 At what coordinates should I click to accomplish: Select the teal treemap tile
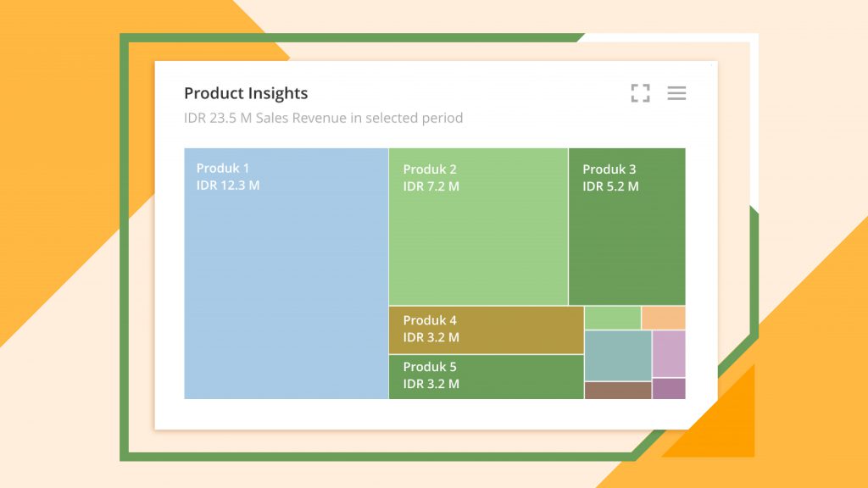pyautogui.click(x=618, y=355)
